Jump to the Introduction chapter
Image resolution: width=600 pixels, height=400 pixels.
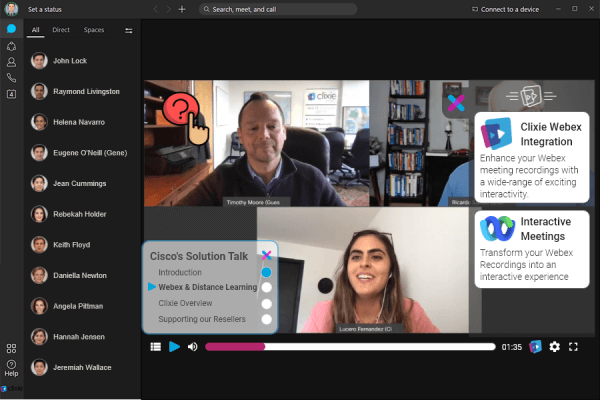[180, 273]
